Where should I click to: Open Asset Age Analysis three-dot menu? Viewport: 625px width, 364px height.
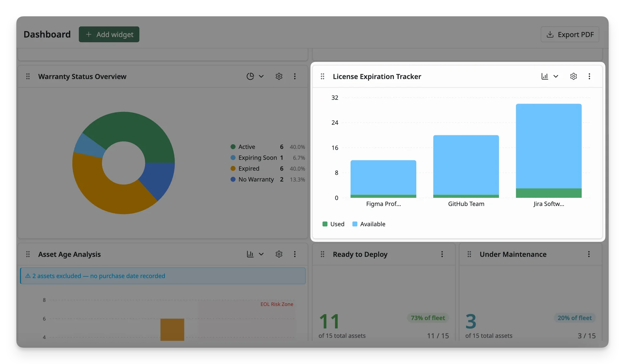[295, 254]
